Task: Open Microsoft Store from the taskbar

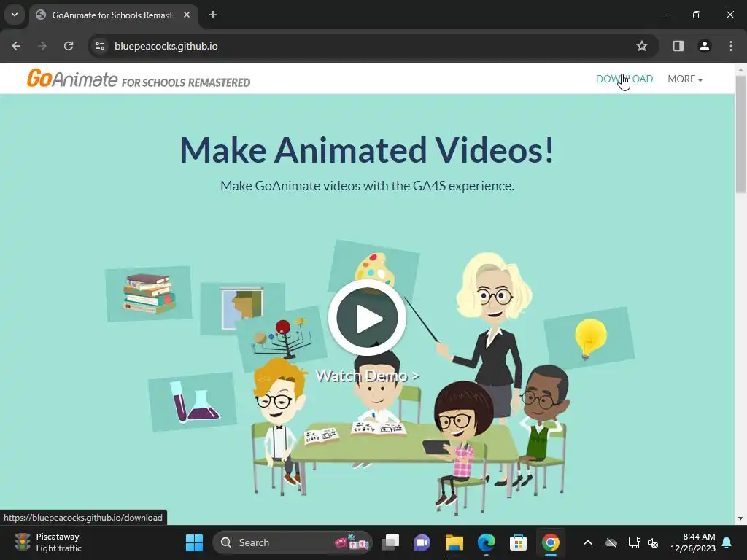Action: coord(519,542)
